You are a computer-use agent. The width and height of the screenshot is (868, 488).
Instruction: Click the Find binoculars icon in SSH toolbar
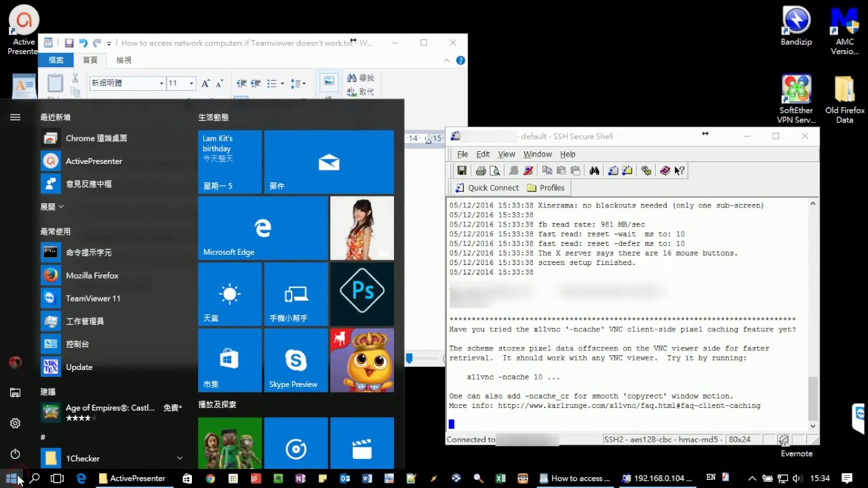[594, 171]
